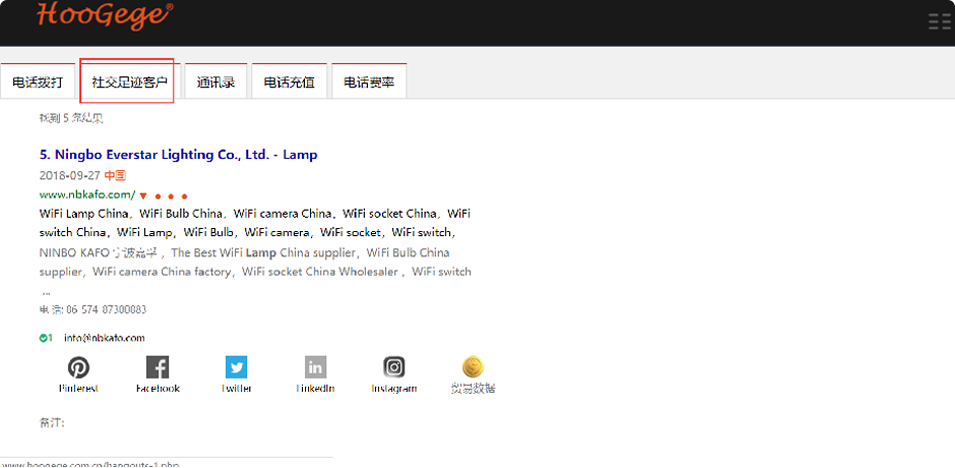Open the grid menu icon in header

[941, 21]
